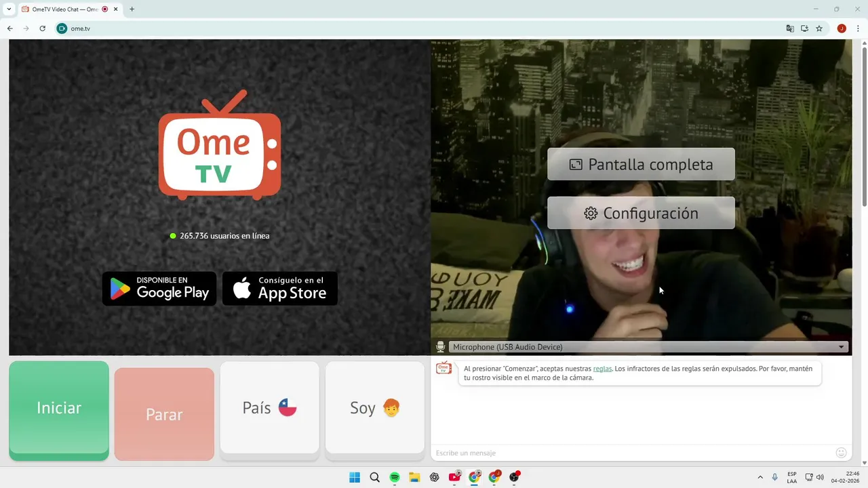Open OBS Studio from taskbar
Screen dimensions: 868x488
(514, 477)
